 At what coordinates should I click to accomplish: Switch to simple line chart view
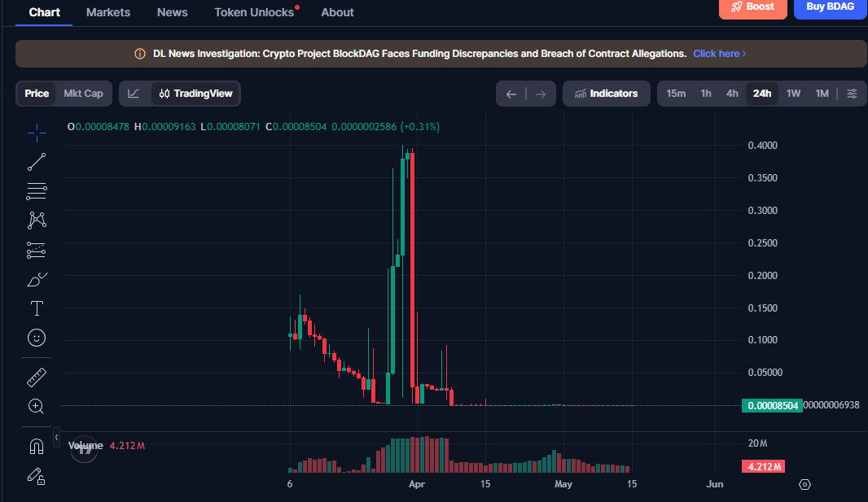pyautogui.click(x=134, y=94)
